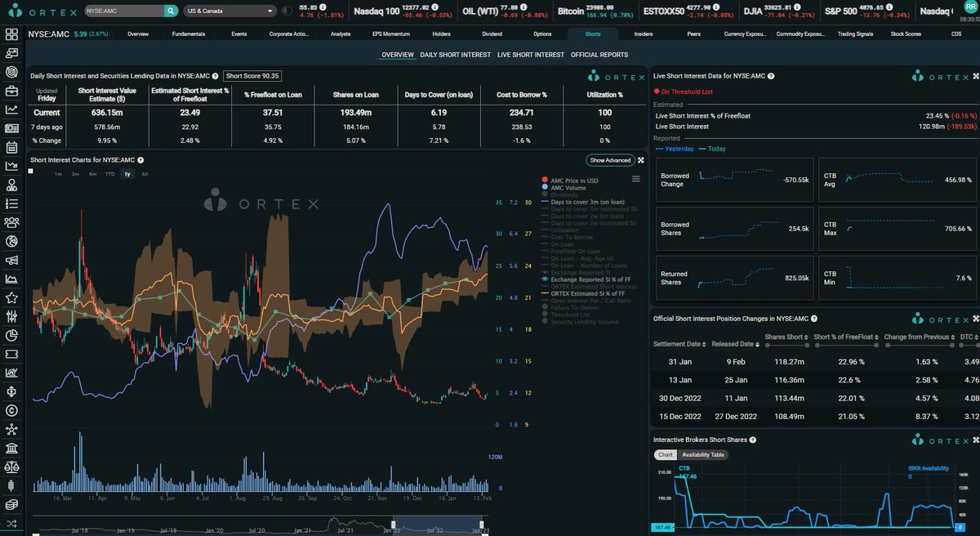Open the bank building icon in sidebar
980x536 pixels.
pos(11,448)
